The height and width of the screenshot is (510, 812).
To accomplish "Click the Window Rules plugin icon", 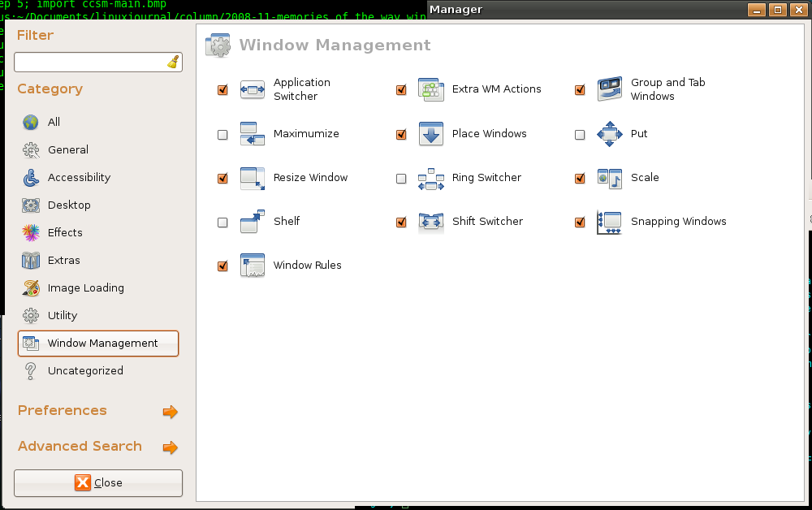I will pos(253,266).
